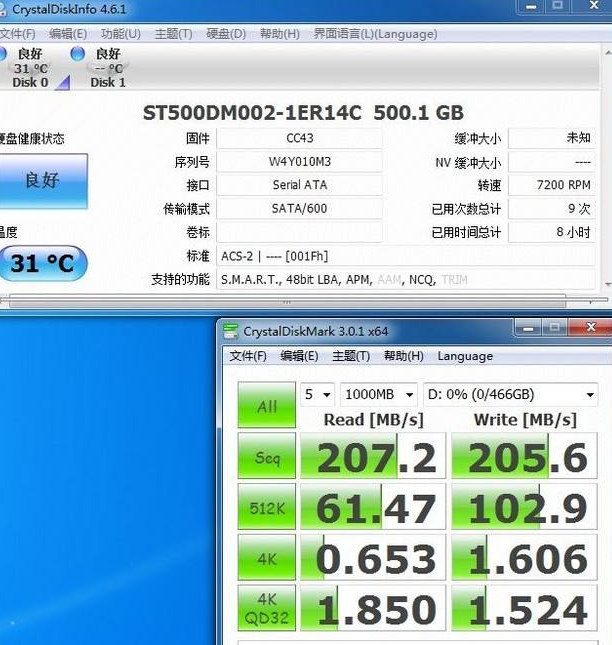Close the CrystalDiskMark window
Screen dimensions: 612x645
591,327
